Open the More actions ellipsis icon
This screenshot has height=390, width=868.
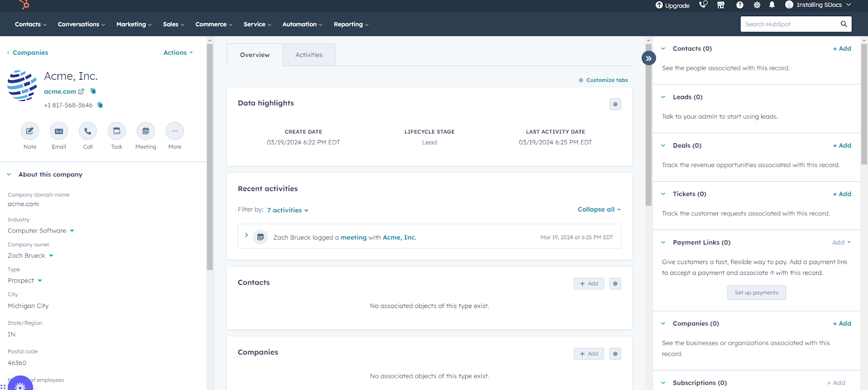click(x=175, y=131)
